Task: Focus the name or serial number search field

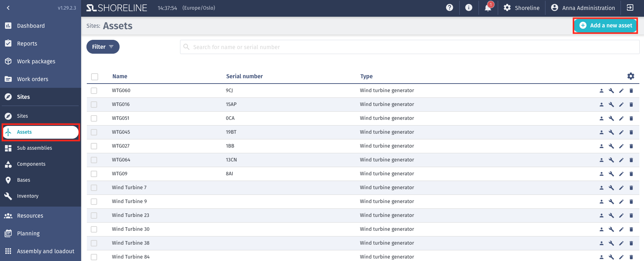Action: tap(410, 47)
